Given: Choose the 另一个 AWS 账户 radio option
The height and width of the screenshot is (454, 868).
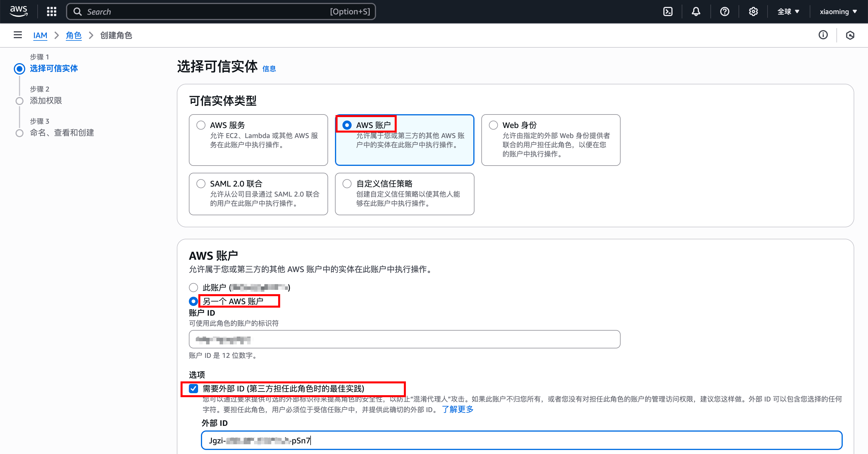Looking at the screenshot, I should click(193, 301).
